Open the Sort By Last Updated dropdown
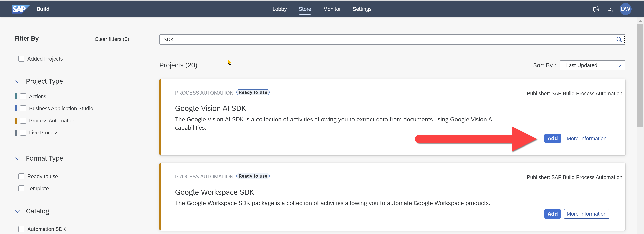 click(592, 65)
